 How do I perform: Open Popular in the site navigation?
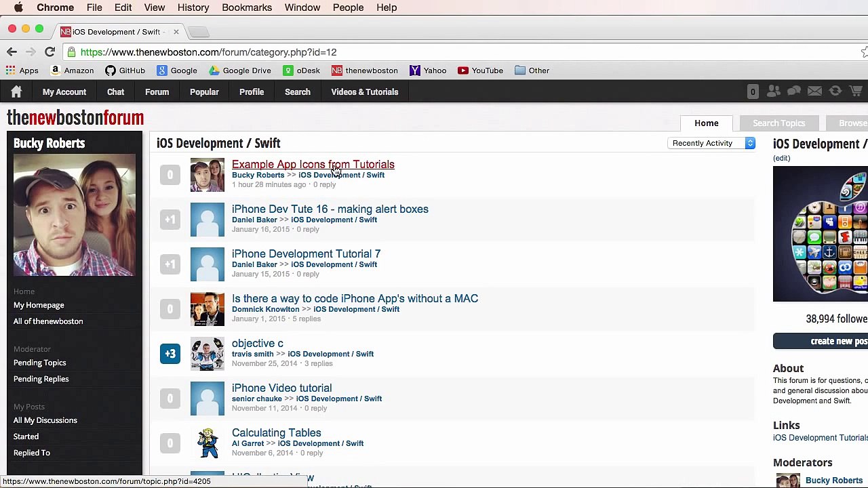[204, 92]
